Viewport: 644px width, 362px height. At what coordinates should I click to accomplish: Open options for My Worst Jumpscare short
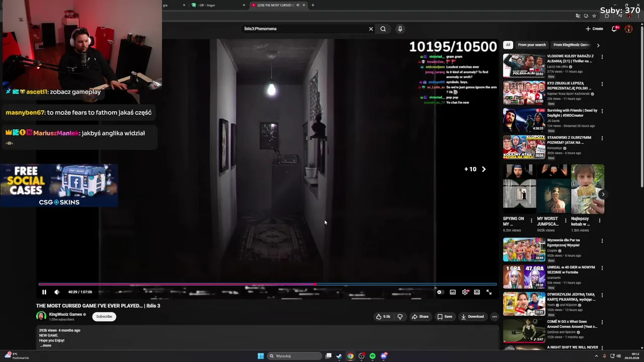566,220
